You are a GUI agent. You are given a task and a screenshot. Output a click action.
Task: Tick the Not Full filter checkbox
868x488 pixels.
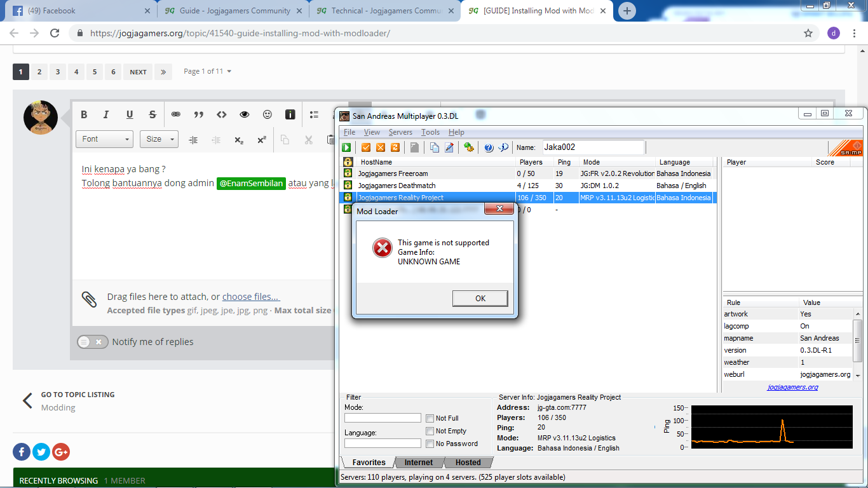(430, 418)
